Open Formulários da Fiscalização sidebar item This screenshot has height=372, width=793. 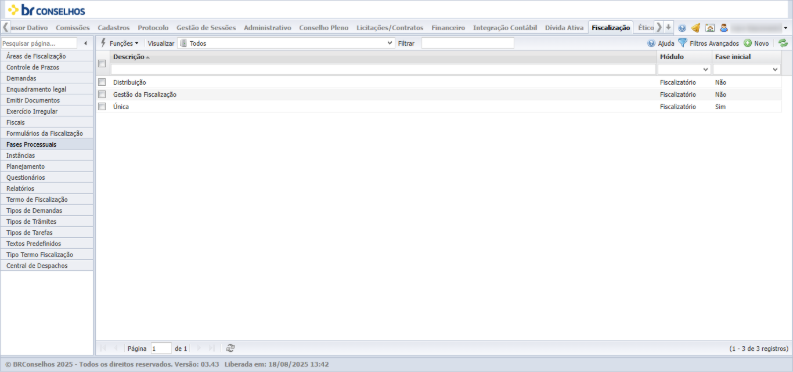point(47,133)
